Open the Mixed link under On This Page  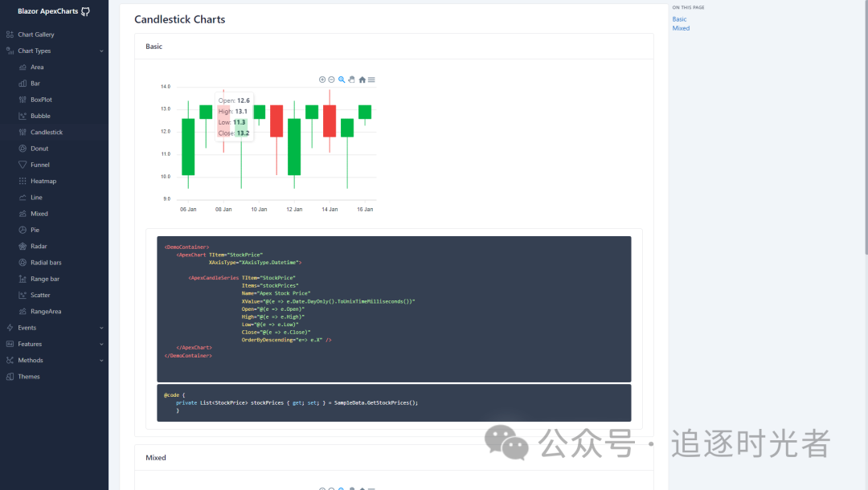[681, 27]
